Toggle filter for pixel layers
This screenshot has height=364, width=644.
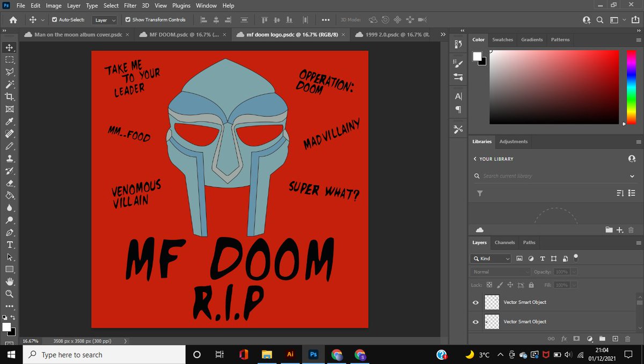coord(519,258)
